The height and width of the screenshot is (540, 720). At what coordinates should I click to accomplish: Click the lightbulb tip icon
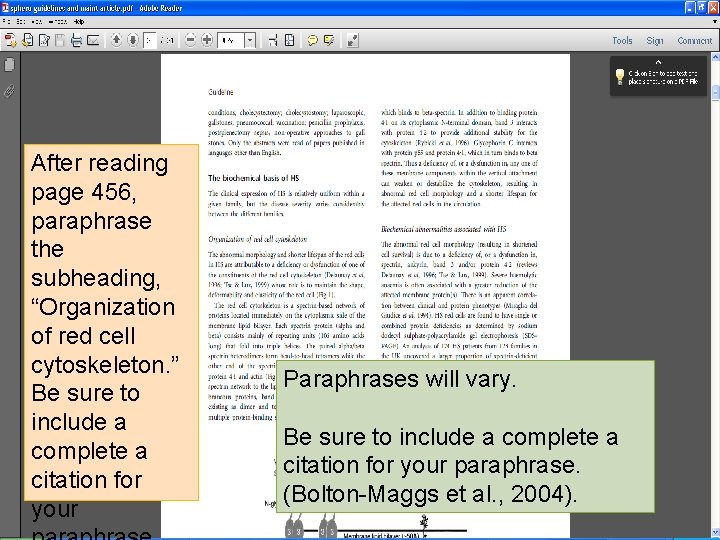point(620,76)
